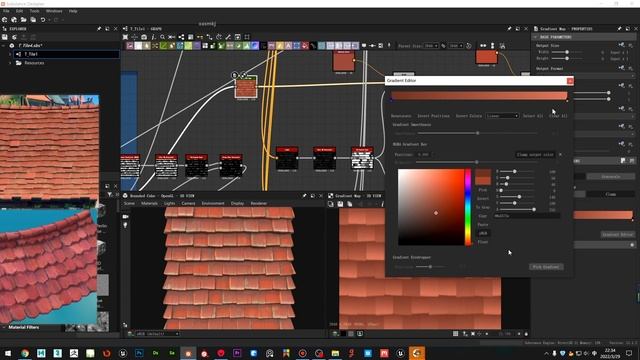The height and width of the screenshot is (360, 640).
Task: Click Select All in Gradient Editor
Action: coord(533,116)
